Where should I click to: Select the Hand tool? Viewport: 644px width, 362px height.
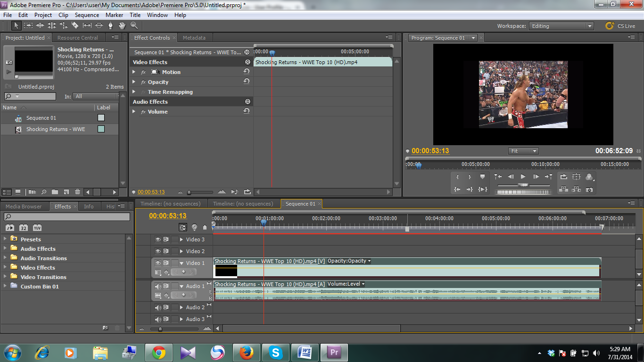click(x=122, y=25)
